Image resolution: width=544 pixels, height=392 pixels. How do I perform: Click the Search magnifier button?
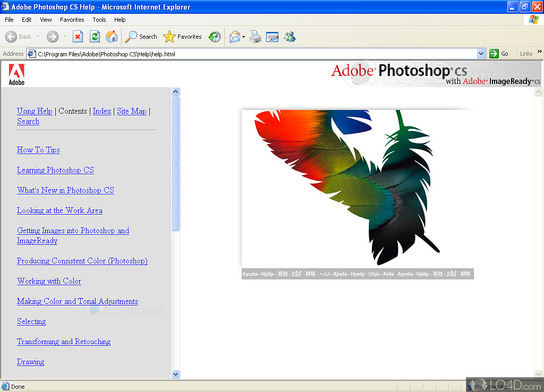tap(141, 37)
